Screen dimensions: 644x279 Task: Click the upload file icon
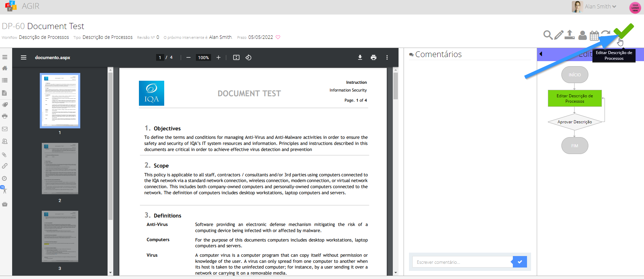tap(570, 35)
